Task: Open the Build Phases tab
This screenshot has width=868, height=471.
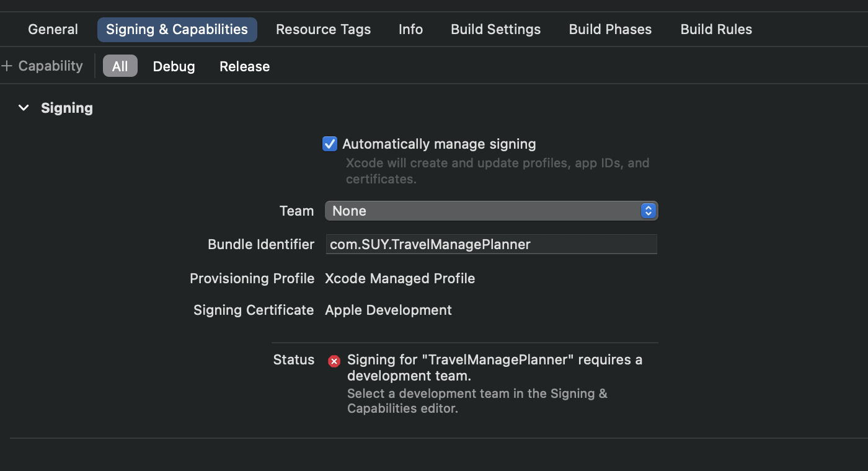Action: (610, 29)
